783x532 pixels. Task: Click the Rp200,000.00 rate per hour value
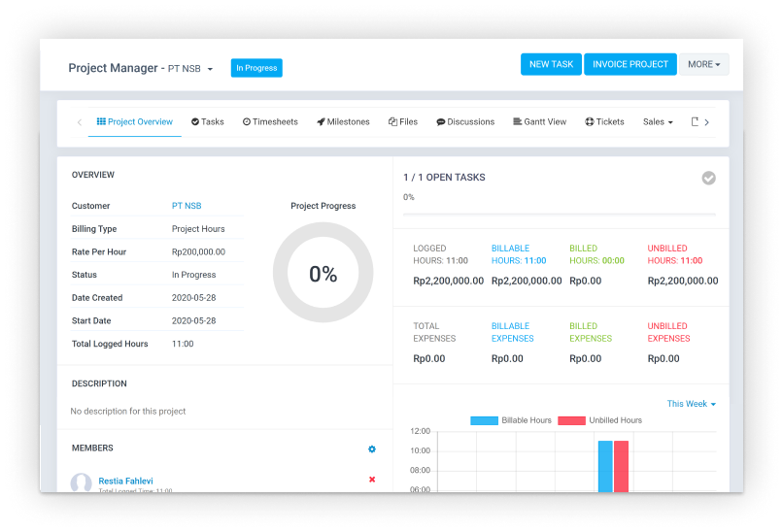[198, 252]
